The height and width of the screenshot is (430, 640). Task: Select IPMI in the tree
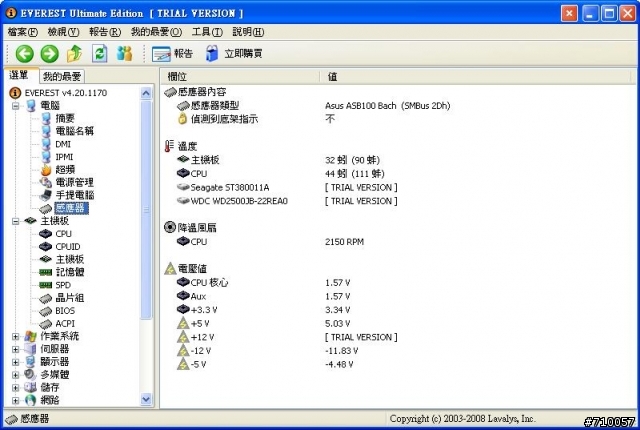pos(64,157)
